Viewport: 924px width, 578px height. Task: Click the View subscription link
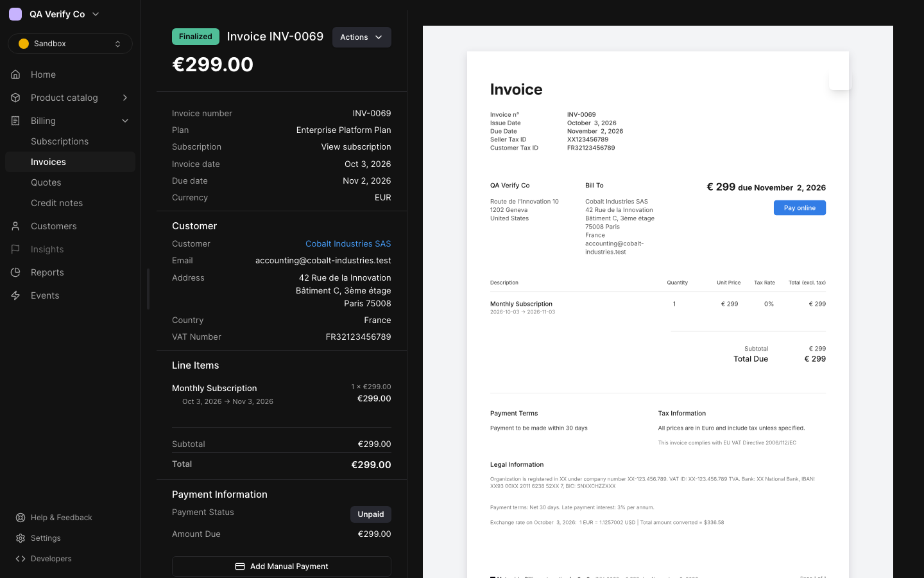coord(356,147)
